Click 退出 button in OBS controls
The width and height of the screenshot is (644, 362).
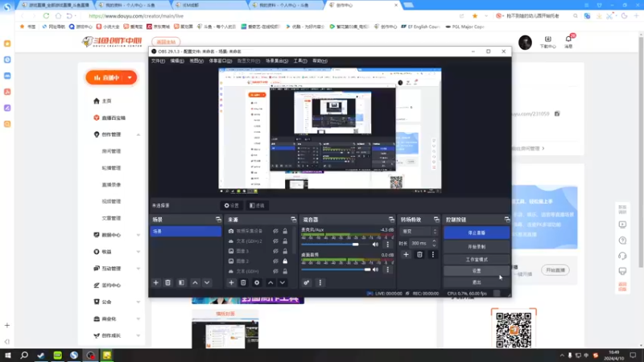(477, 282)
